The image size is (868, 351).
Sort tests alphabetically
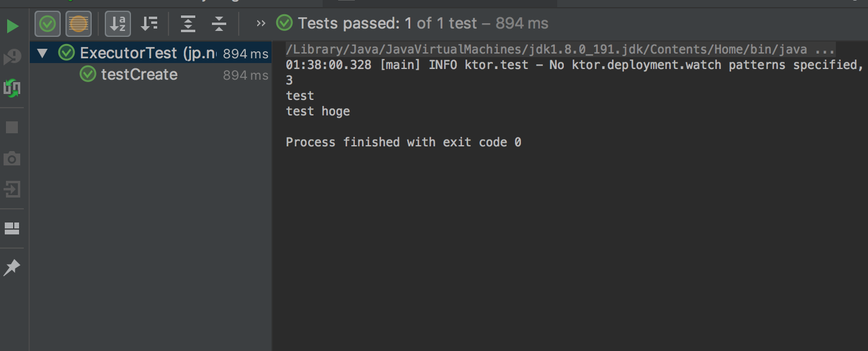(118, 24)
